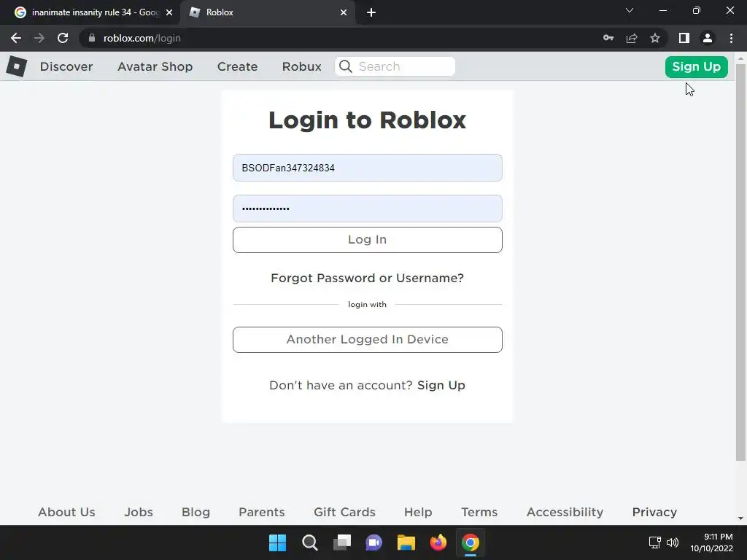Viewport: 747px width, 560px height.
Task: Click Sign Up link below form
Action: pos(441,385)
